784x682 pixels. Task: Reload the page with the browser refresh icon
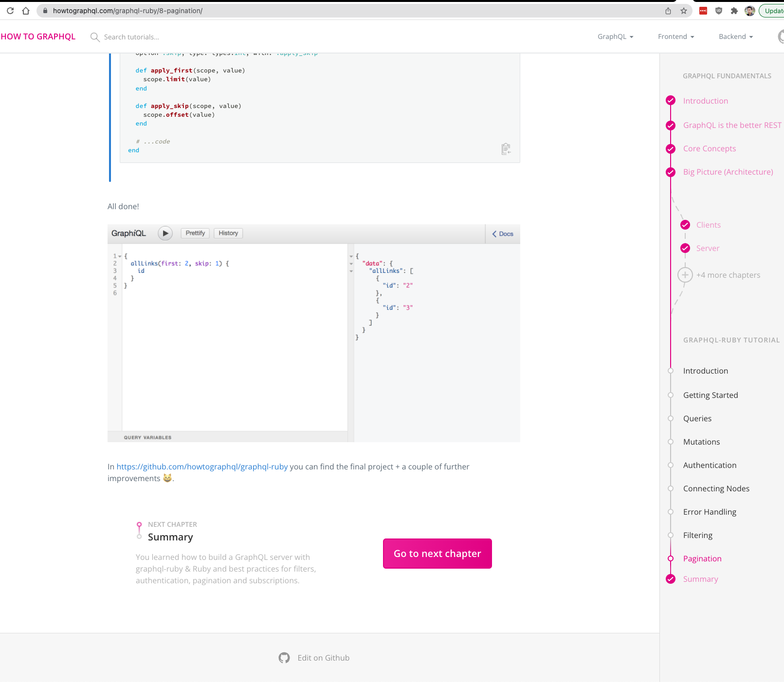pyautogui.click(x=10, y=11)
